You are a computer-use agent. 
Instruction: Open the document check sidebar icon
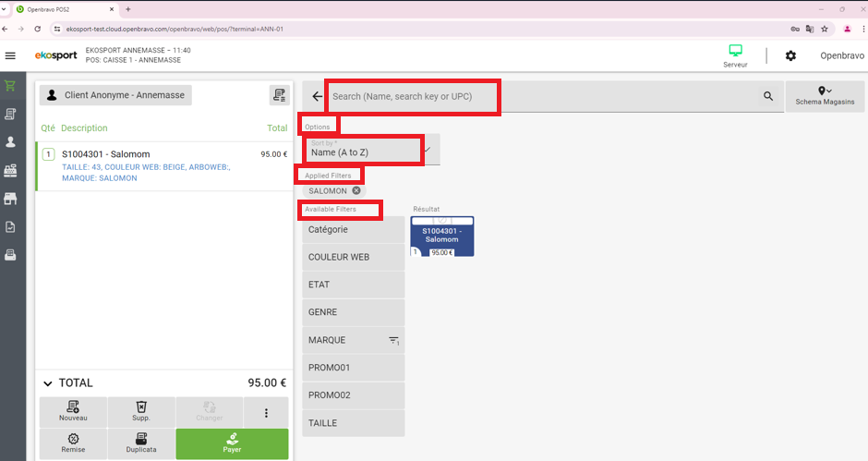pos(10,226)
